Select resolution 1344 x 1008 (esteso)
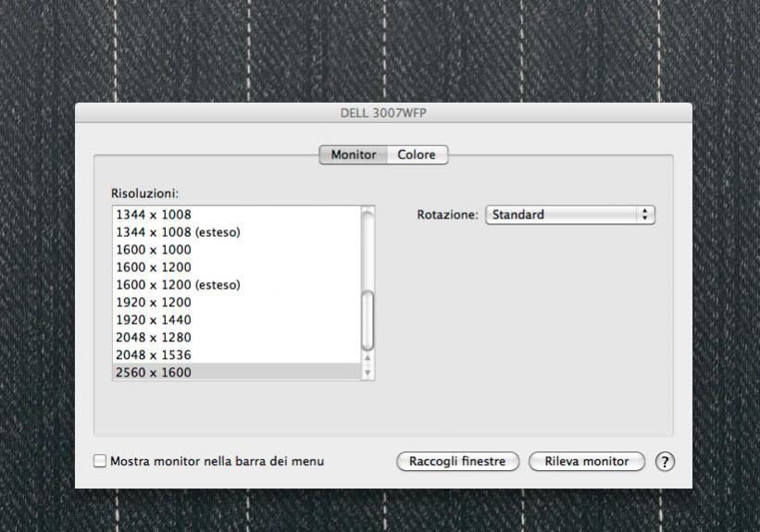The image size is (760, 532). click(237, 232)
